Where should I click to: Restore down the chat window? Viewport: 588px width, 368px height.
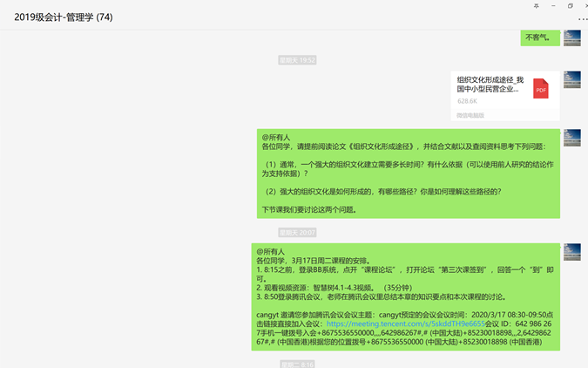tap(570, 5)
